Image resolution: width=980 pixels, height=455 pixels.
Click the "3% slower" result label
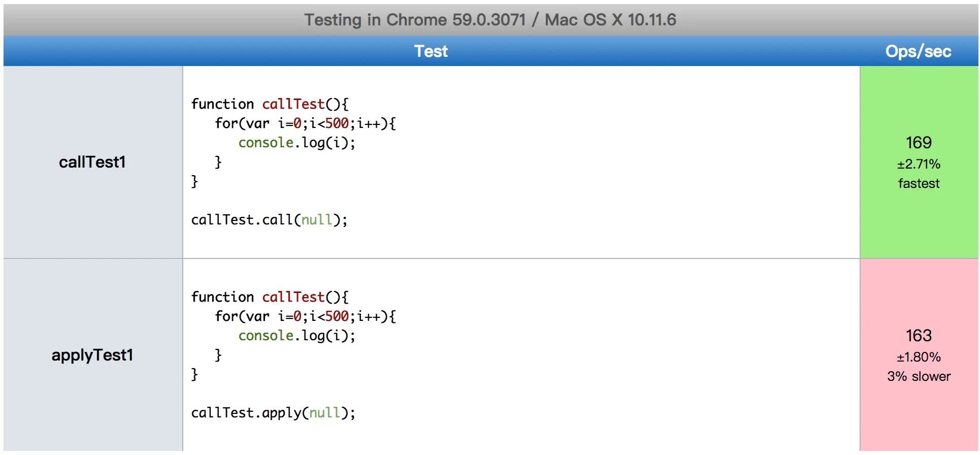(919, 376)
